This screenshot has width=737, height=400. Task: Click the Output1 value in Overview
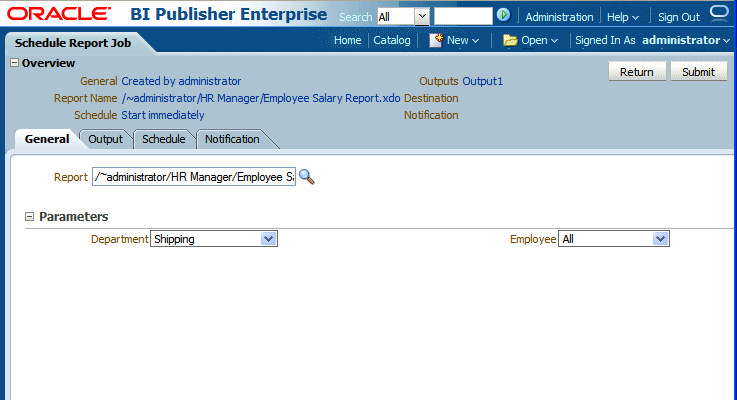coord(482,81)
